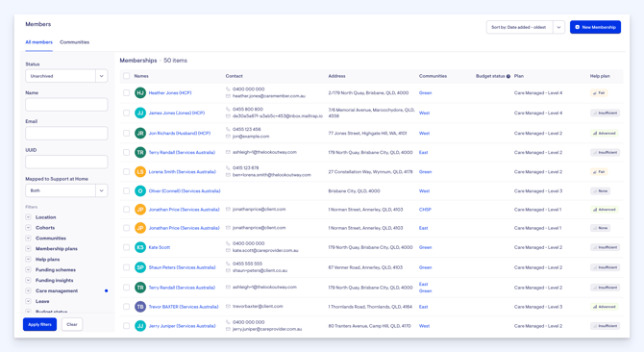Click Budget status info icon
This screenshot has height=352, width=644.
[508, 76]
